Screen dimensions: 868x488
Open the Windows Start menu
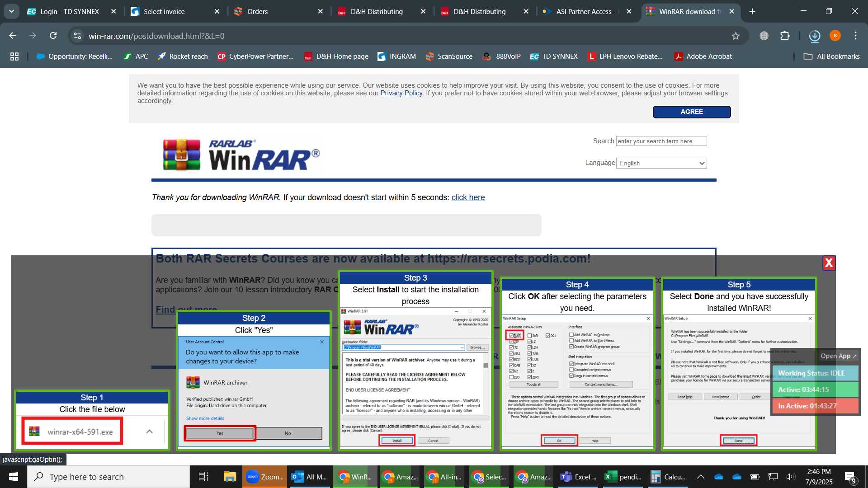click(x=14, y=477)
